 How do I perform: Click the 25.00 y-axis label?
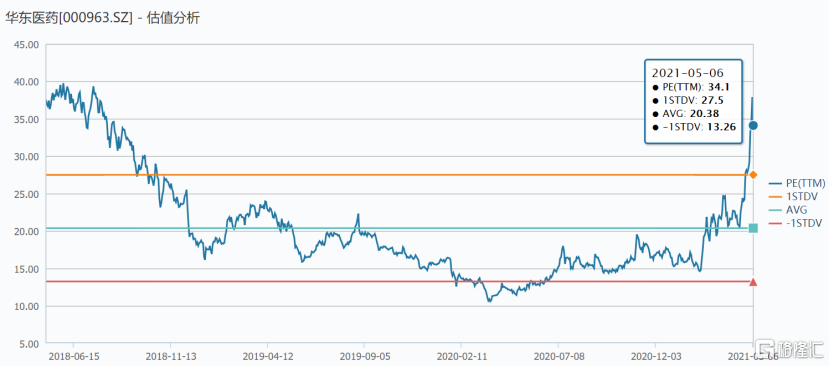25,194
